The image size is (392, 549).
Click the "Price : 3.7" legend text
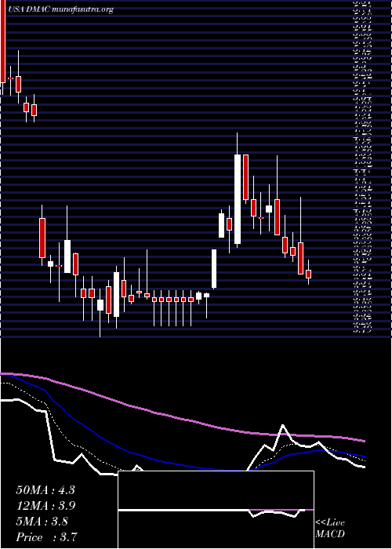click(x=46, y=537)
